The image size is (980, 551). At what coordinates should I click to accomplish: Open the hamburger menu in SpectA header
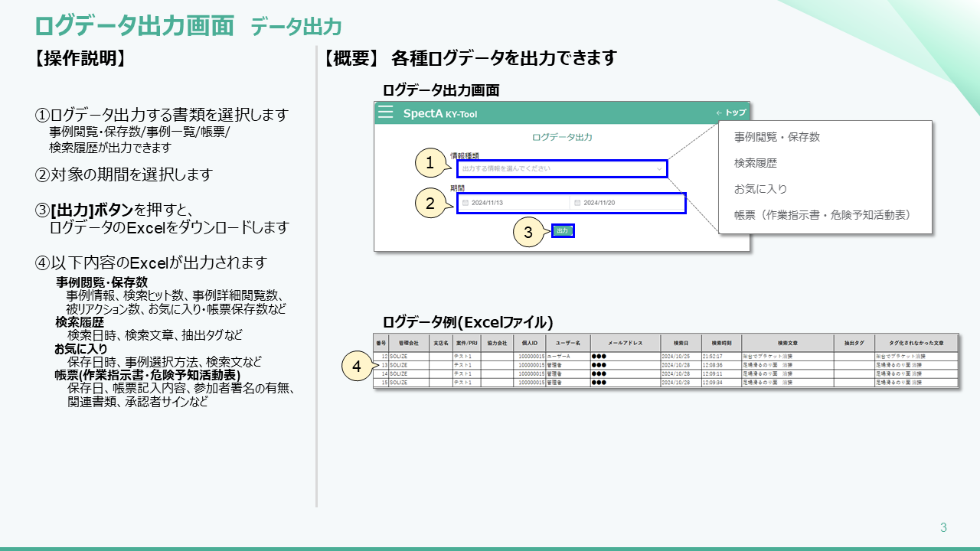[x=386, y=112]
